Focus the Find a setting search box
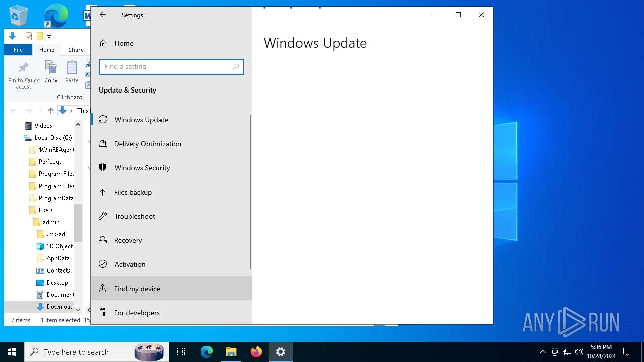Image resolution: width=644 pixels, height=362 pixels. pyautogui.click(x=171, y=66)
